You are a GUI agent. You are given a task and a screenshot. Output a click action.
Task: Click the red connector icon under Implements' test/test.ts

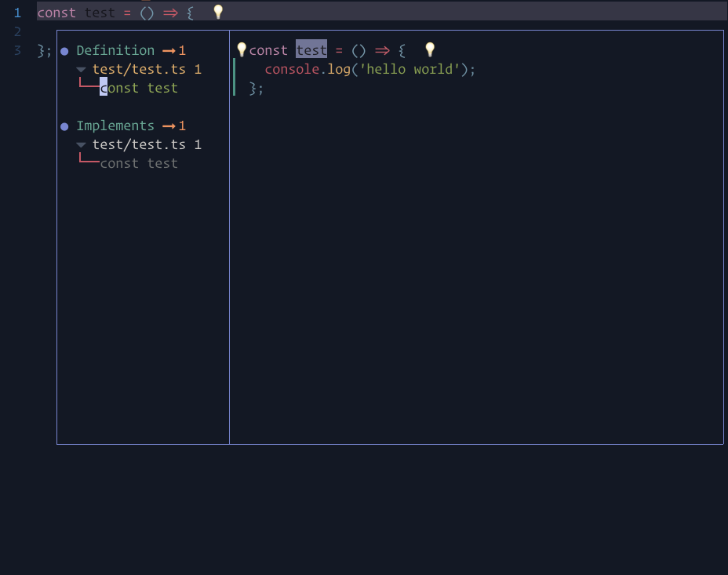point(89,158)
